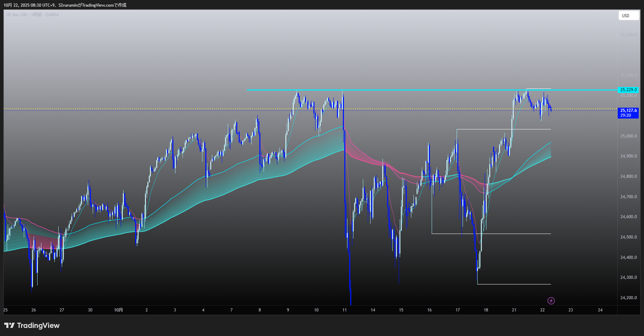Click the US Nas 100 symbol title
The height and width of the screenshot is (336, 644).
(x=16, y=15)
